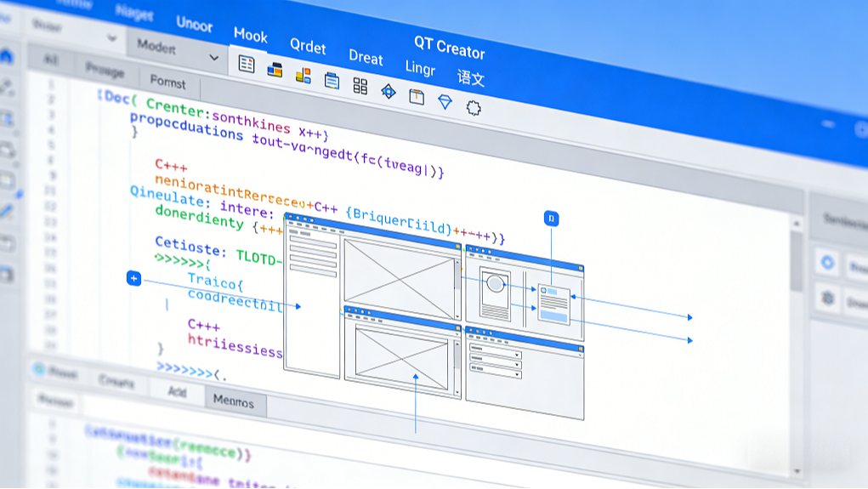868x489 pixels.
Task: Open the Qrdet menu
Action: tap(308, 47)
